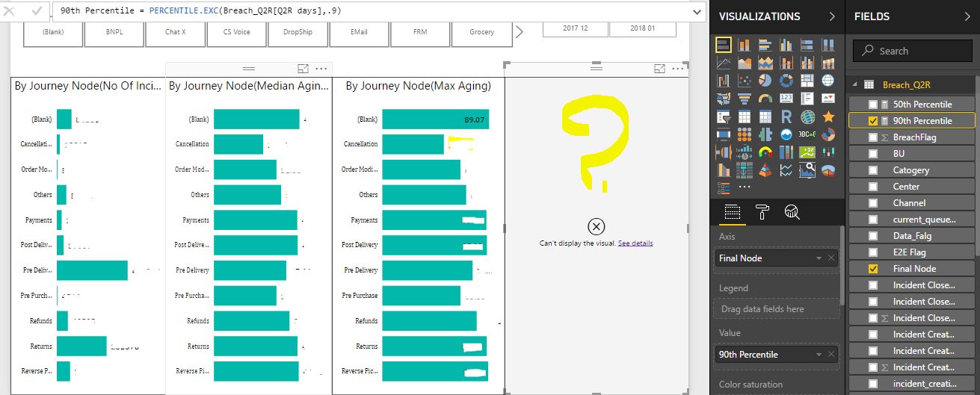Choose the funnel chart visual

tap(745, 99)
